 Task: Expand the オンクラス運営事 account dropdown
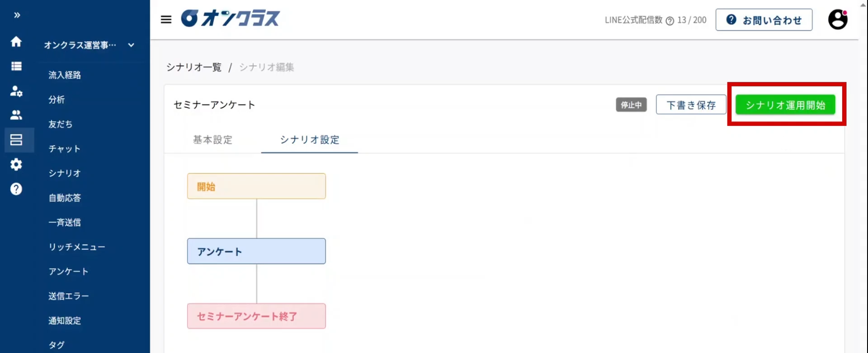(x=131, y=45)
